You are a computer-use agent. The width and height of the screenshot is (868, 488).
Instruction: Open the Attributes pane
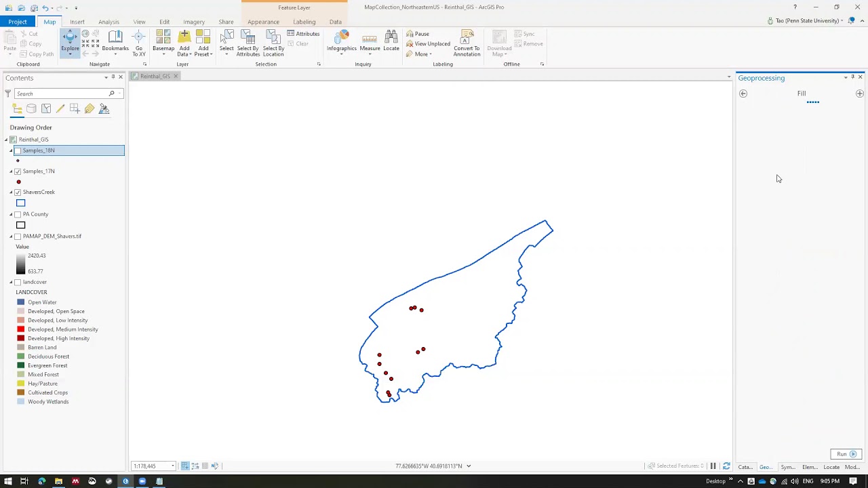click(303, 34)
